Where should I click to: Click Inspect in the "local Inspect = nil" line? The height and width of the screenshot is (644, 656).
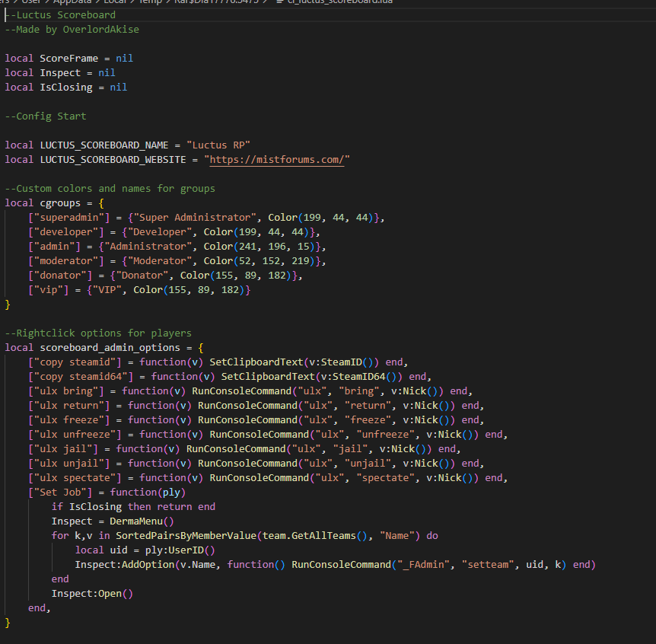tap(60, 73)
